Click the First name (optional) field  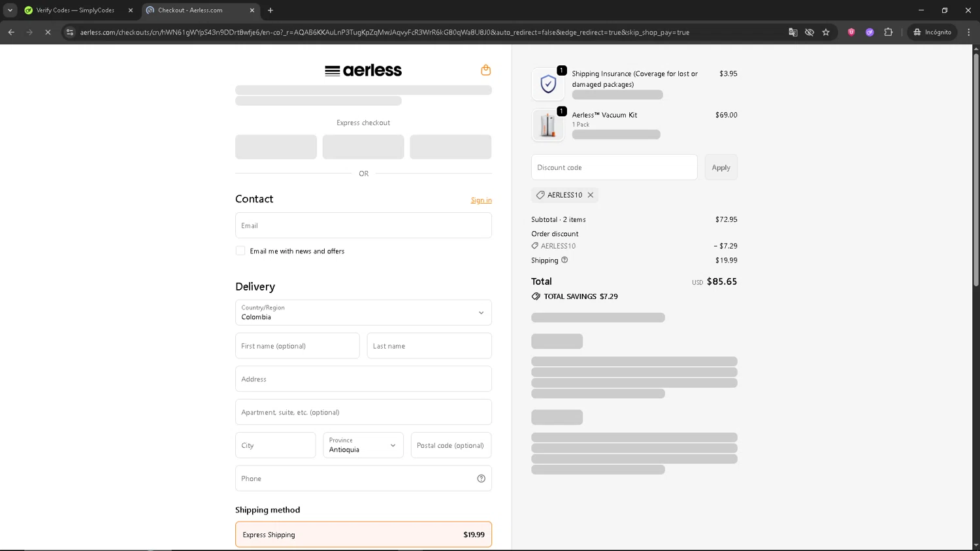pos(297,346)
